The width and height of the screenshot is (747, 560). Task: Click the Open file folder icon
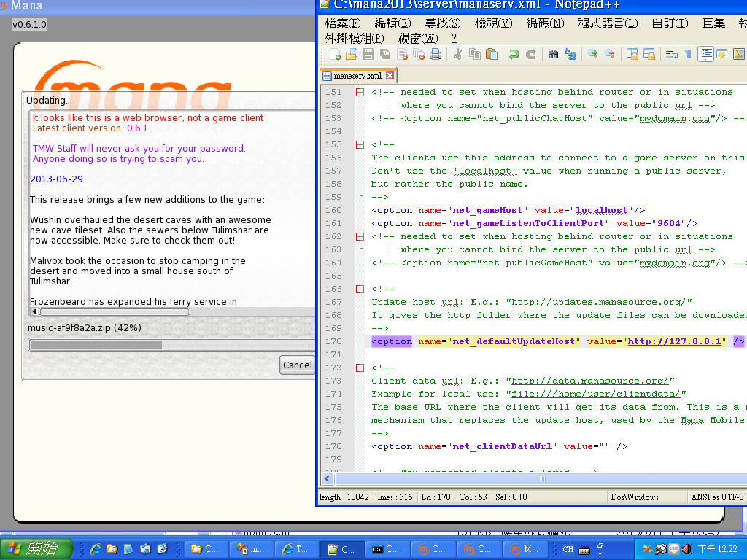[352, 54]
